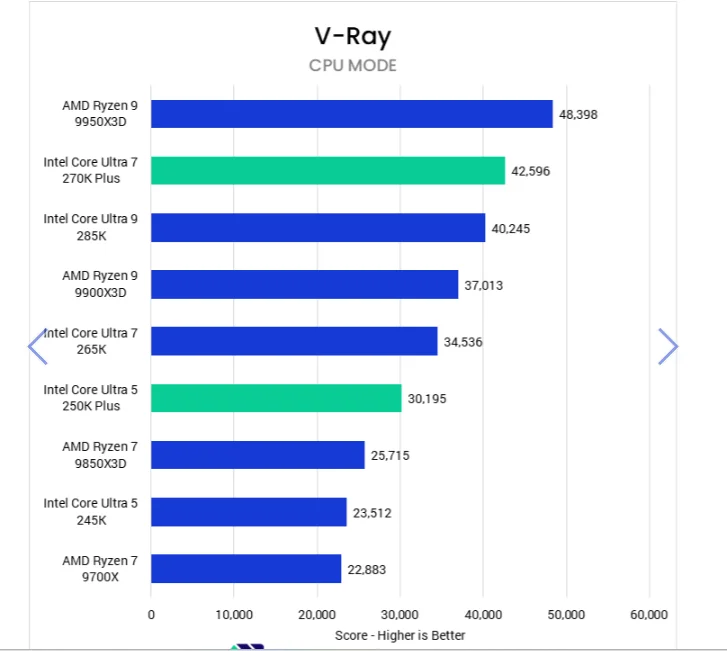The image size is (727, 651).
Task: Click the Intel Core Ultra 5 245K label
Action: point(91,511)
